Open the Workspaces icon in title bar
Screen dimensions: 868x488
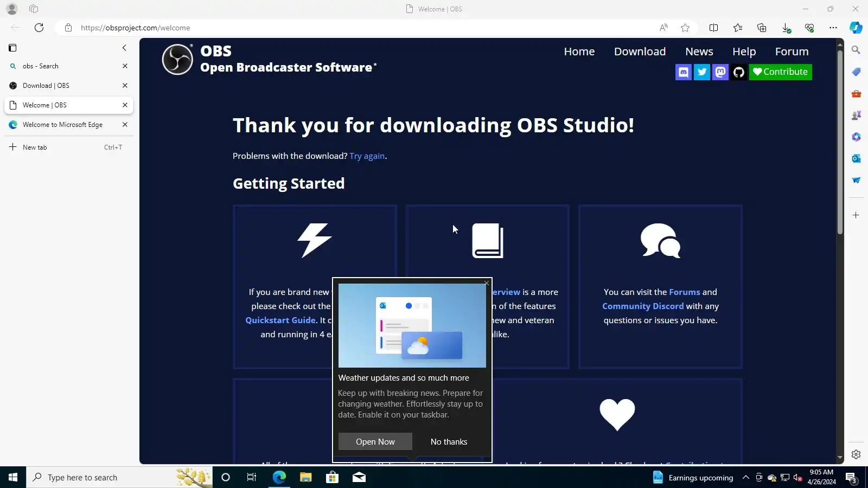(x=34, y=9)
